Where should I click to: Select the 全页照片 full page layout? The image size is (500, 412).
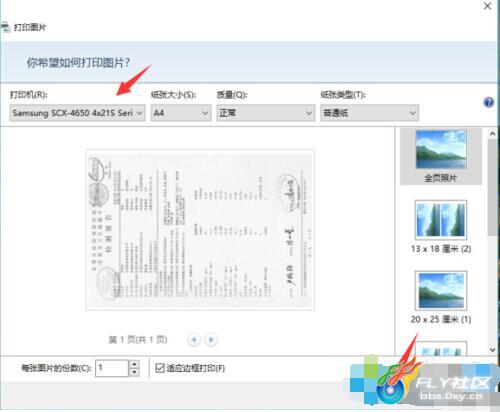(x=441, y=156)
